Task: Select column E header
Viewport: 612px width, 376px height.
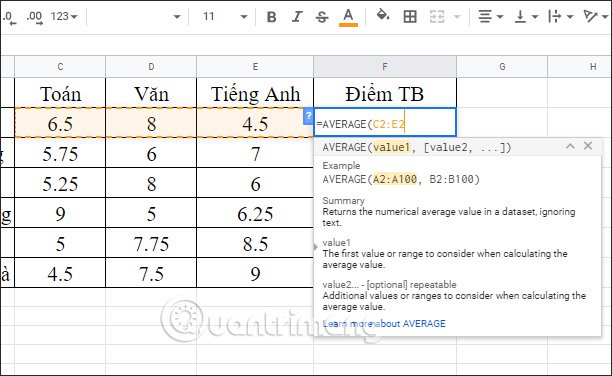Action: 255,67
